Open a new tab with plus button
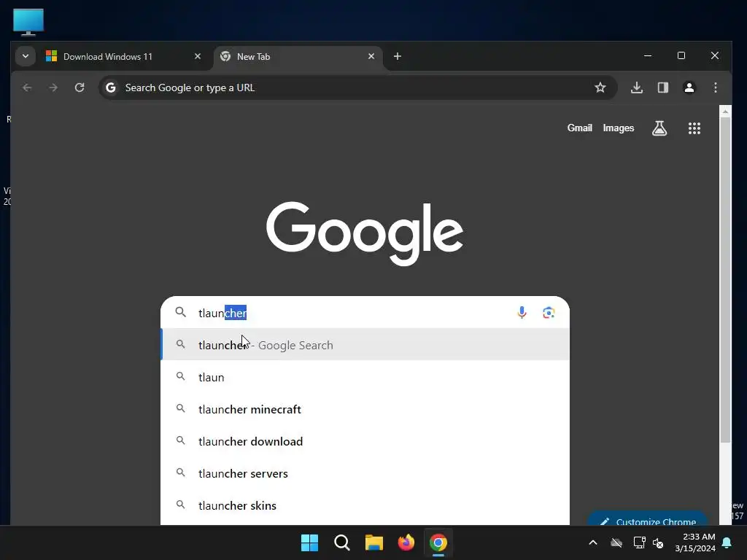Screen dimensions: 747x560 coord(398,56)
